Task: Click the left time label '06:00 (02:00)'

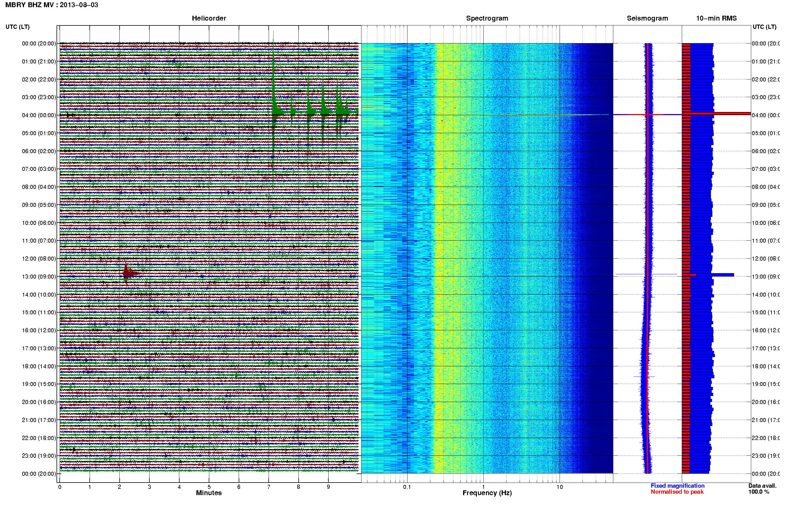Action: pos(39,151)
